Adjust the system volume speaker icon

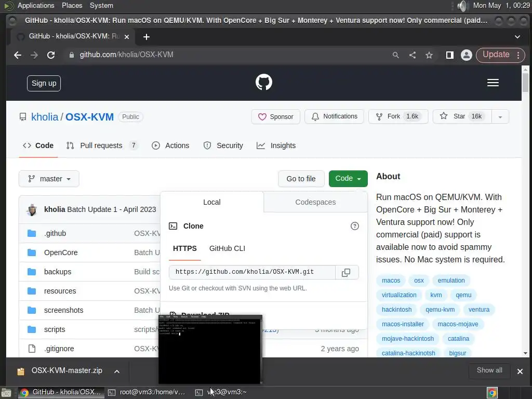462,6
